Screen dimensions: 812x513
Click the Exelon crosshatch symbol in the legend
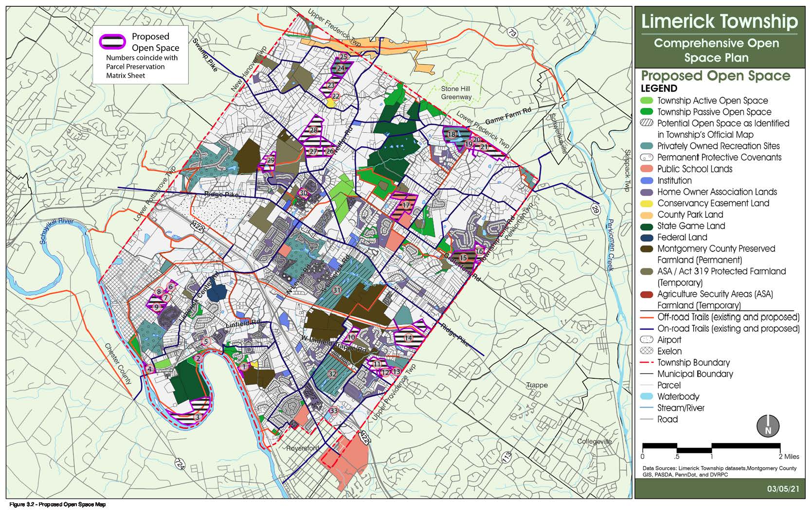(x=647, y=351)
